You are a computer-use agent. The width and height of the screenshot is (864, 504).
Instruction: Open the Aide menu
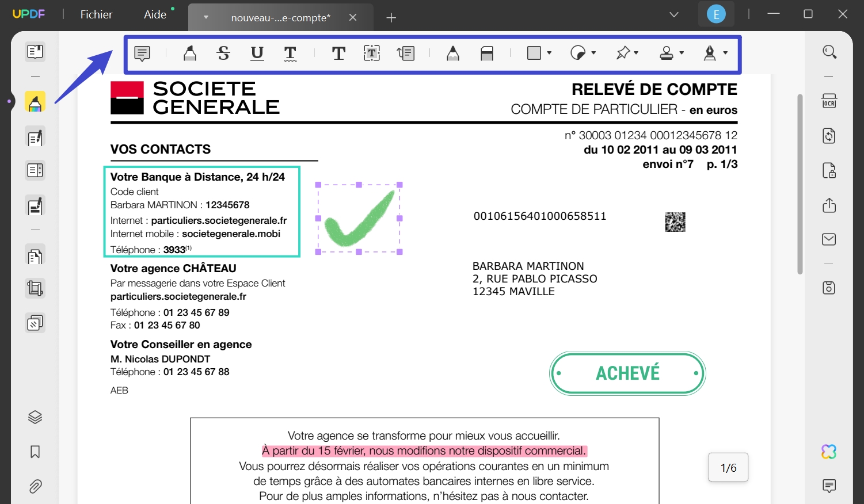coord(153,14)
